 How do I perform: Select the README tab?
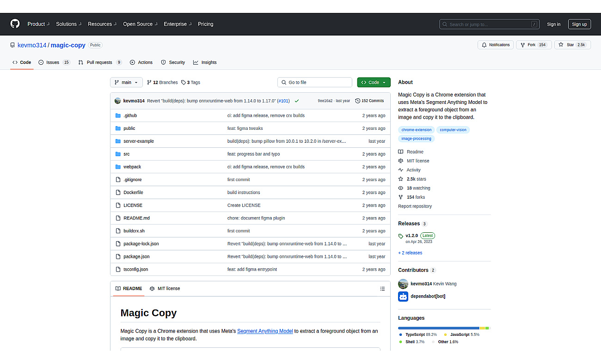pos(129,289)
